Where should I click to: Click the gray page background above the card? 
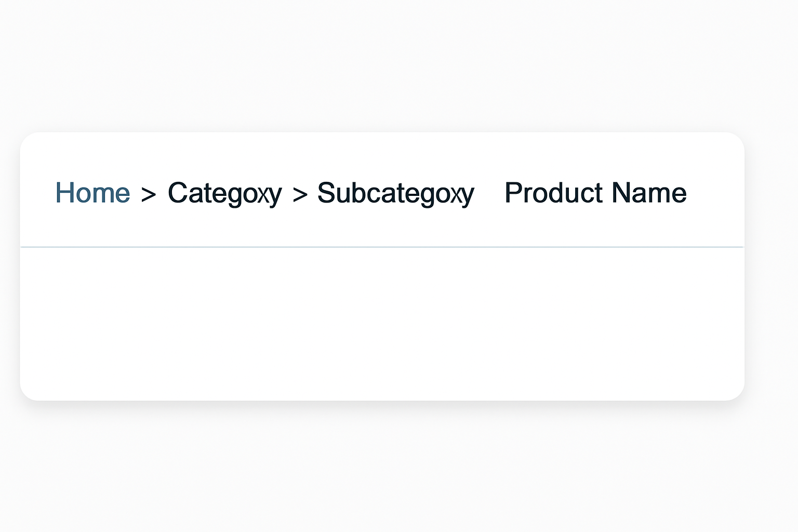[382, 68]
